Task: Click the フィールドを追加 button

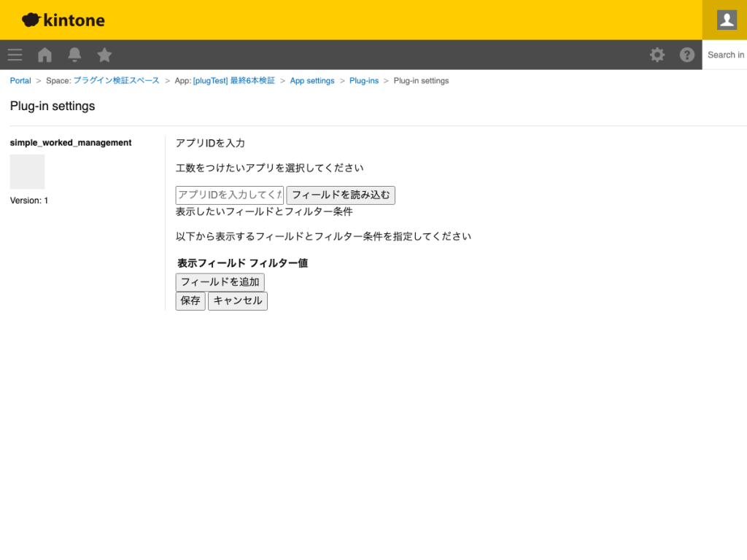Action: [x=220, y=282]
